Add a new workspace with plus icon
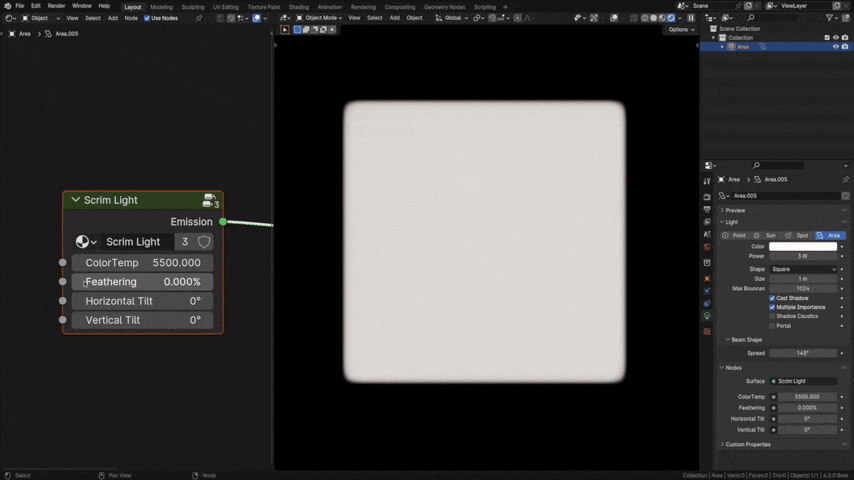The height and width of the screenshot is (480, 854). 505,7
